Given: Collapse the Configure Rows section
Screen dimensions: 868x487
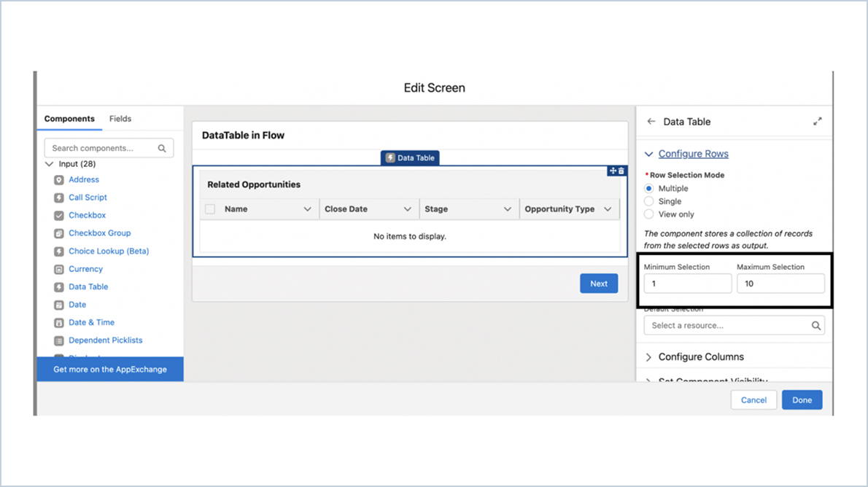Looking at the screenshot, I should (649, 154).
